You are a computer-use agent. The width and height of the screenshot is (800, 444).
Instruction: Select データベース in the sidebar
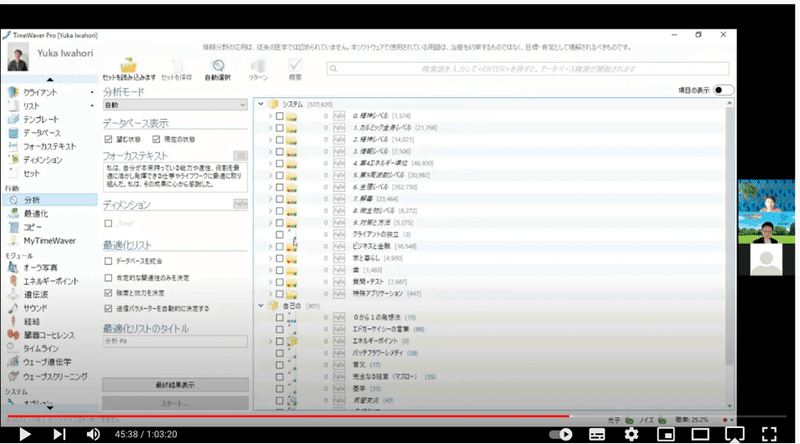tap(41, 133)
